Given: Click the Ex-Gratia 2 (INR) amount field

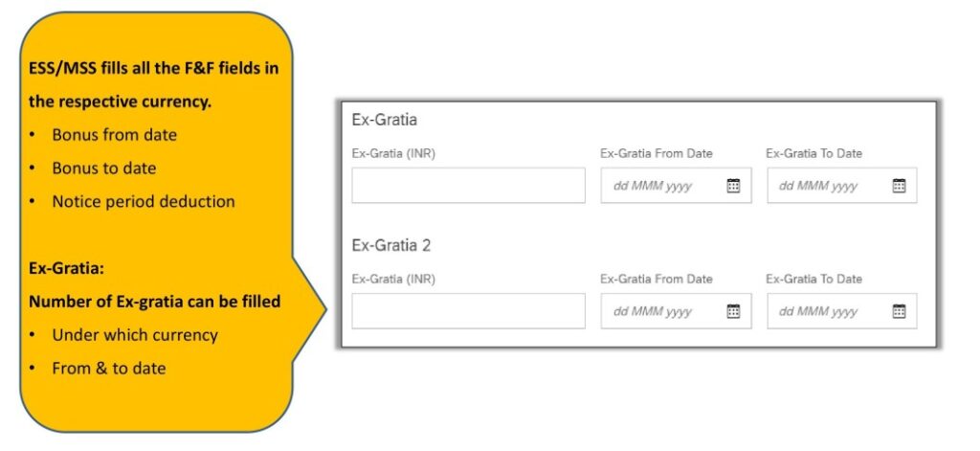Looking at the screenshot, I should coord(468,311).
